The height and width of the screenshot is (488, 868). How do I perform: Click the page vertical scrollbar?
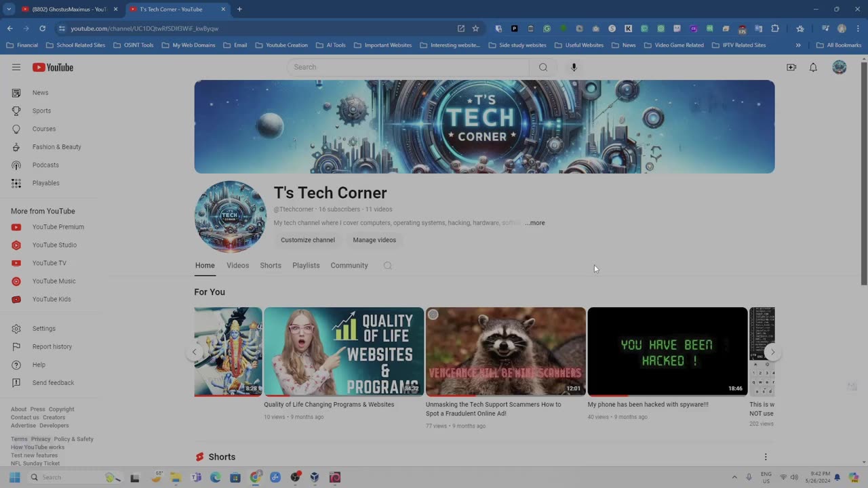[x=864, y=173]
